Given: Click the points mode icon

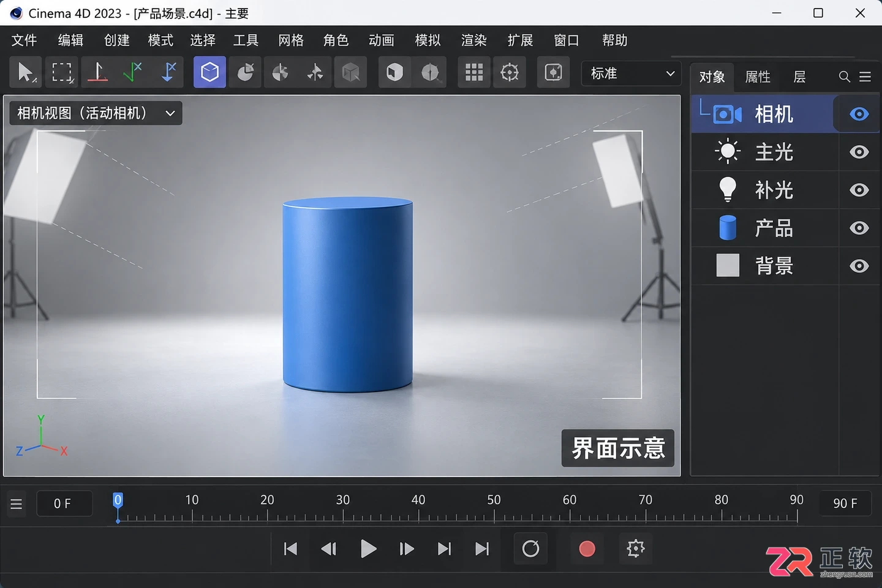Looking at the screenshot, I should pyautogui.click(x=245, y=72).
